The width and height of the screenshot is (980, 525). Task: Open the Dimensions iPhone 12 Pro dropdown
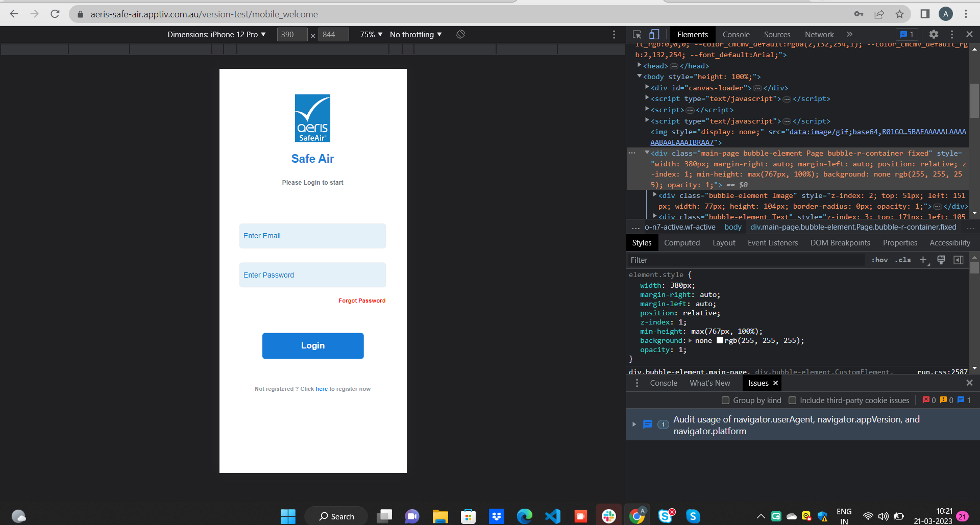pos(216,35)
